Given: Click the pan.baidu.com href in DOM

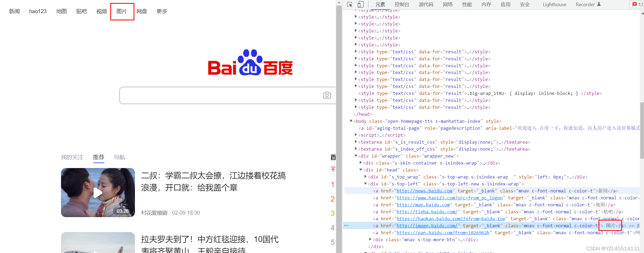Looking at the screenshot, I should click(443, 233).
